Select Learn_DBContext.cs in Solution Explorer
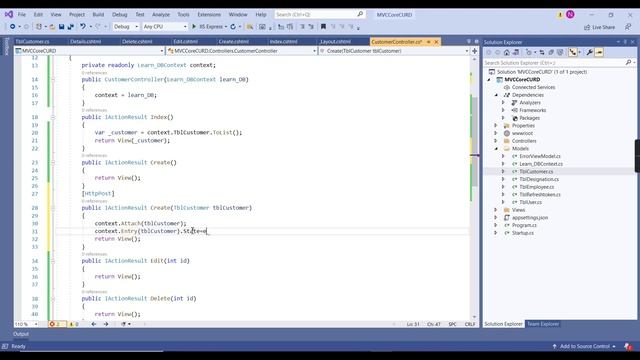The width and height of the screenshot is (640, 360). 541,164
